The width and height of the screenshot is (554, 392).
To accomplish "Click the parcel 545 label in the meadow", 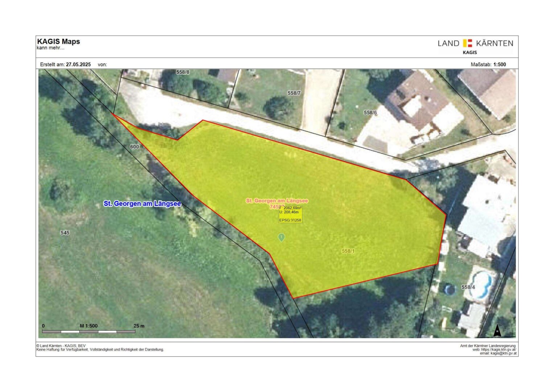I will [x=65, y=233].
